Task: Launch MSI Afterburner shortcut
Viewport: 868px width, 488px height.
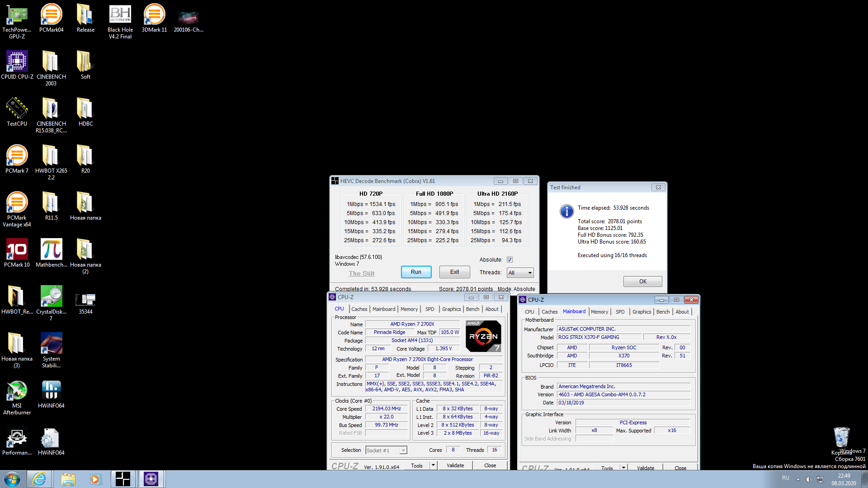Action: (17, 397)
